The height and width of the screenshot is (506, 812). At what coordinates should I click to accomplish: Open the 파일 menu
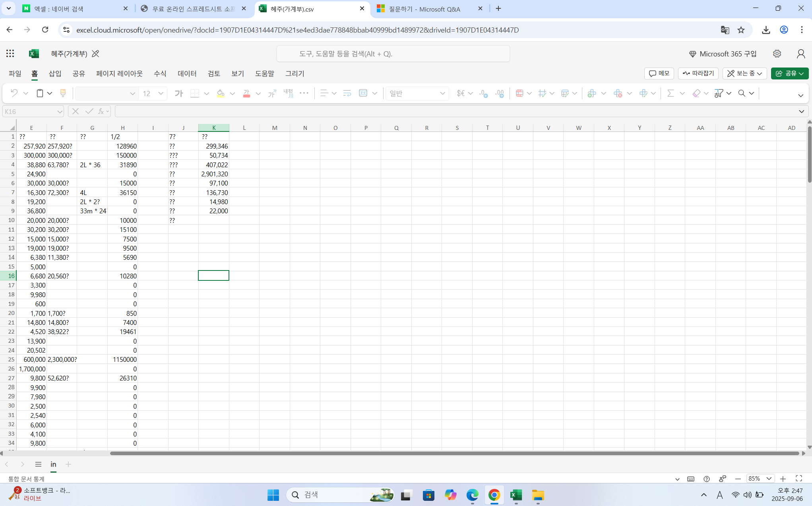coord(15,73)
